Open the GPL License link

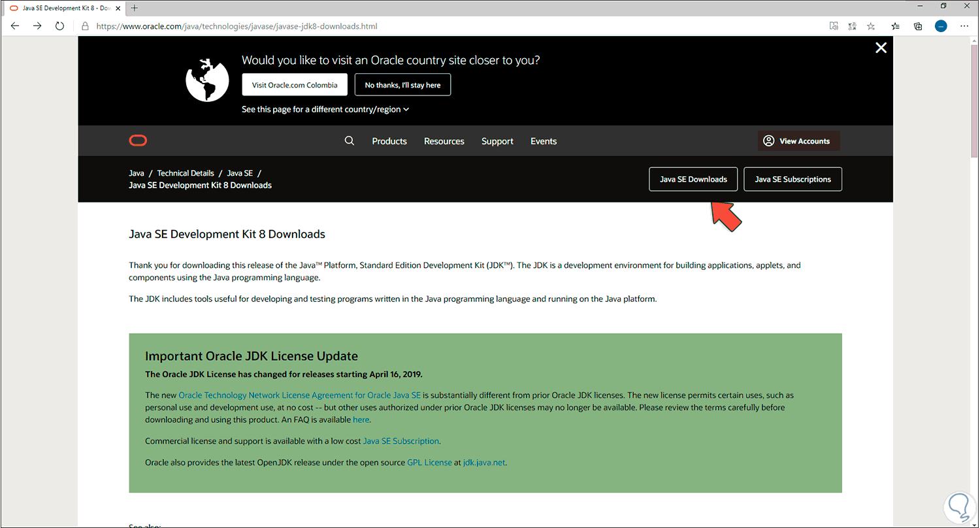[x=429, y=462]
